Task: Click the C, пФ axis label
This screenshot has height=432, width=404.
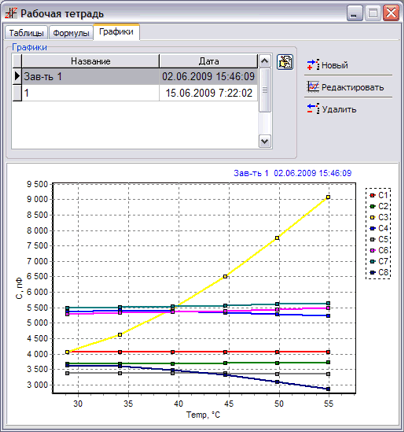Action: [19, 288]
